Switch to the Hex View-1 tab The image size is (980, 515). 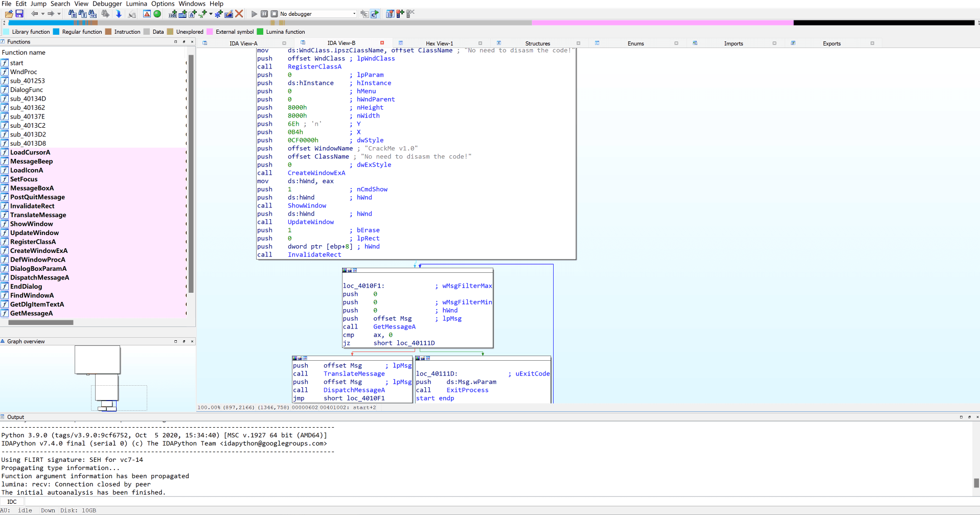click(x=439, y=43)
